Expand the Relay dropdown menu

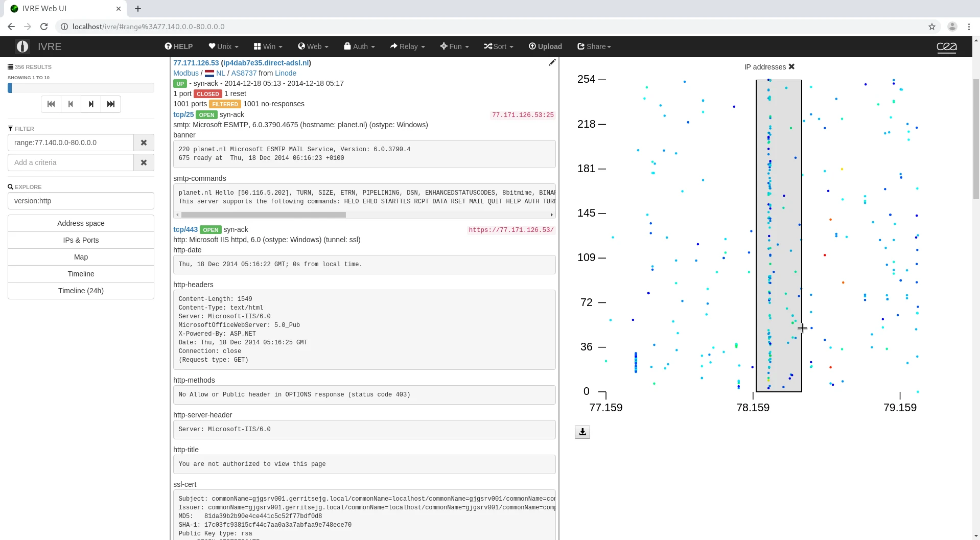click(407, 46)
